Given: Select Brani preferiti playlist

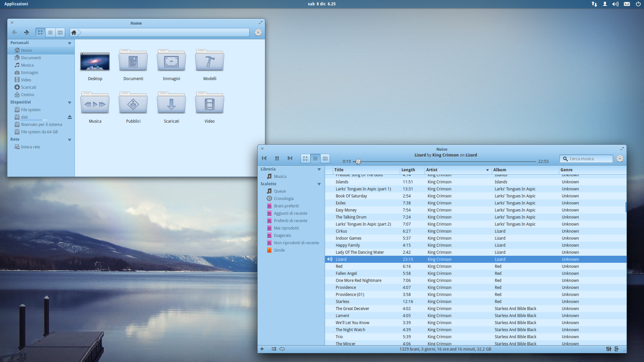Looking at the screenshot, I should (286, 206).
